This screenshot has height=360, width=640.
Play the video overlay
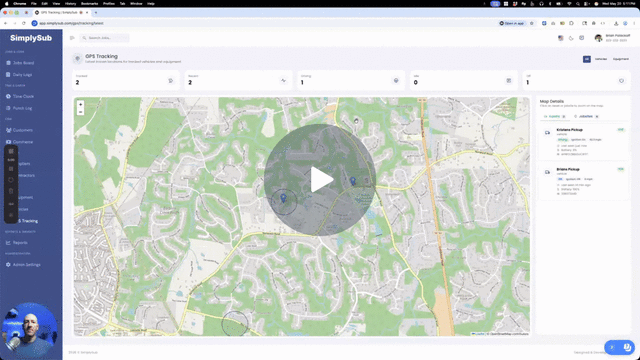pyautogui.click(x=320, y=180)
